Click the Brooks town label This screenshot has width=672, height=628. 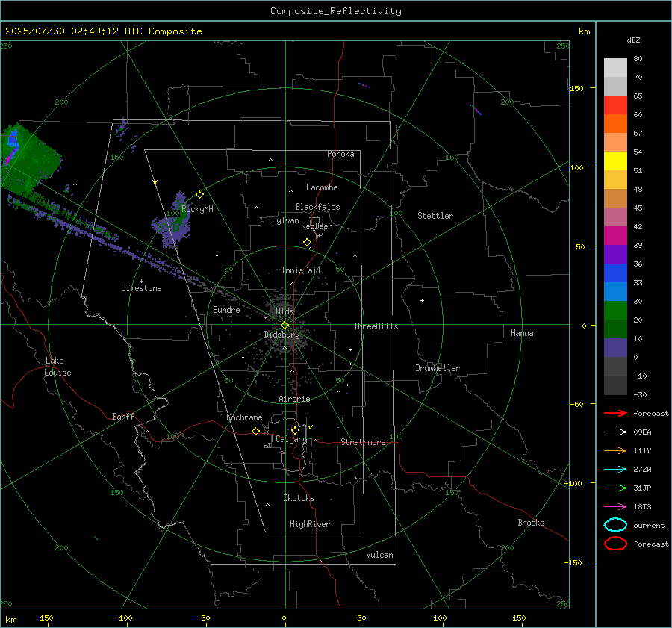[x=531, y=523]
